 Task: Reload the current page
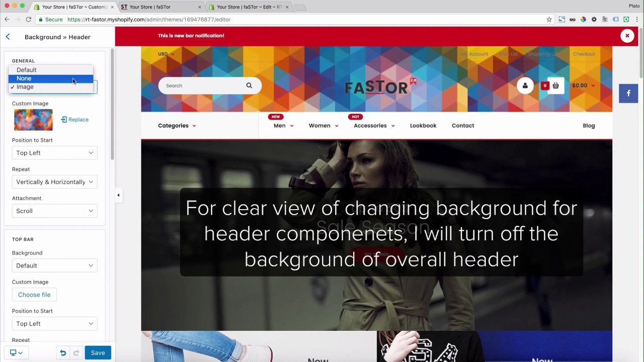pos(29,19)
